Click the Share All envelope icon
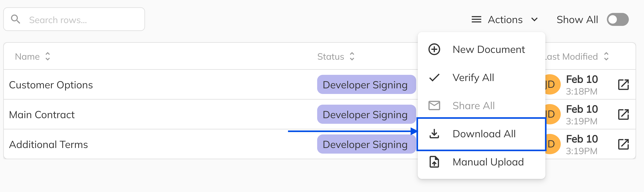Viewport: 644px width, 192px height. [434, 105]
